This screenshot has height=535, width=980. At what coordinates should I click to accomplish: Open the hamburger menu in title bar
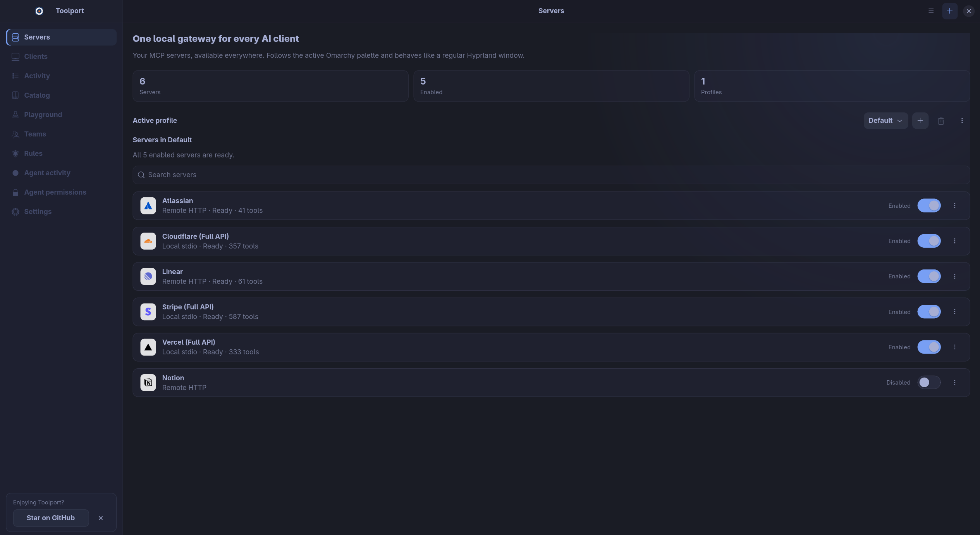pos(931,11)
